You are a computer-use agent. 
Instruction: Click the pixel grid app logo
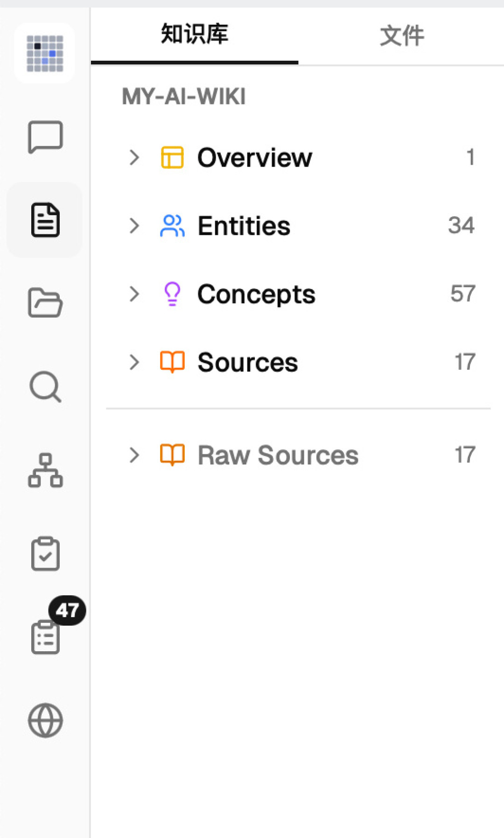45,53
